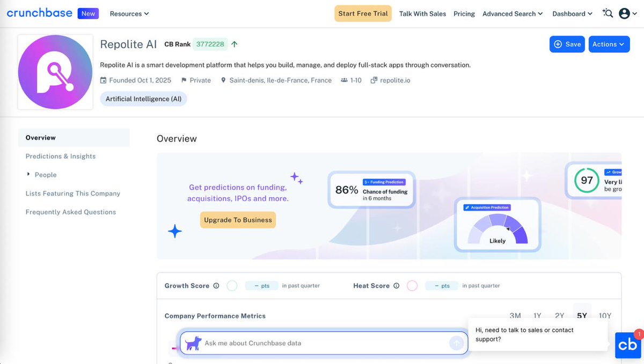Screen dimensions: 644x364
Task: Click the Company Performance Metrics heading
Action: click(215, 316)
